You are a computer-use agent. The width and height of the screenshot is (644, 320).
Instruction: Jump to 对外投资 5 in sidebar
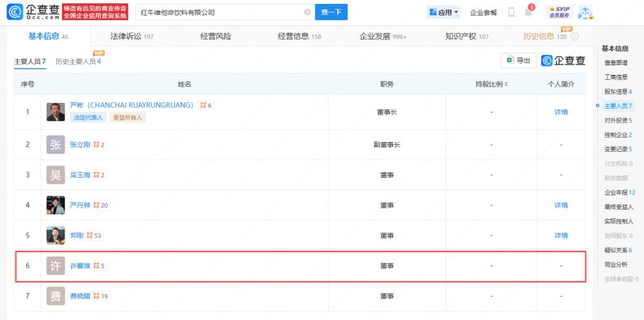(x=618, y=120)
